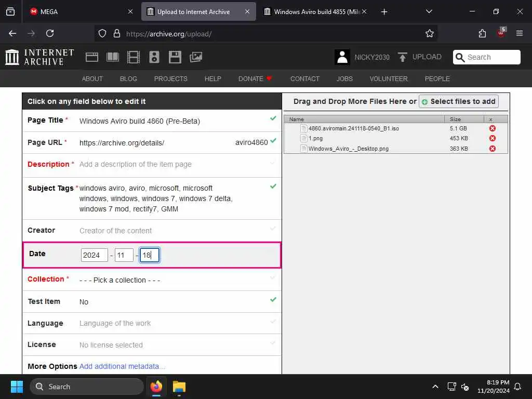Open uBlock extension icon with badge
Screen dimensions: 532x399
(x=501, y=33)
